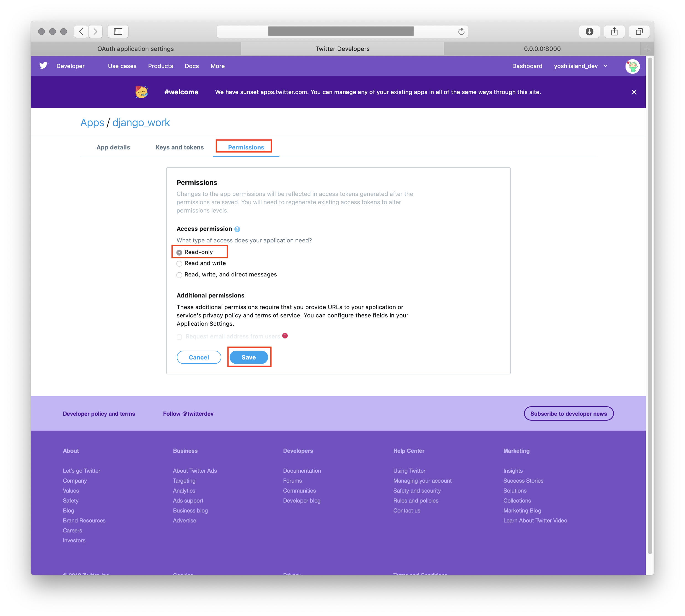Open Advertise footer link

tap(185, 521)
